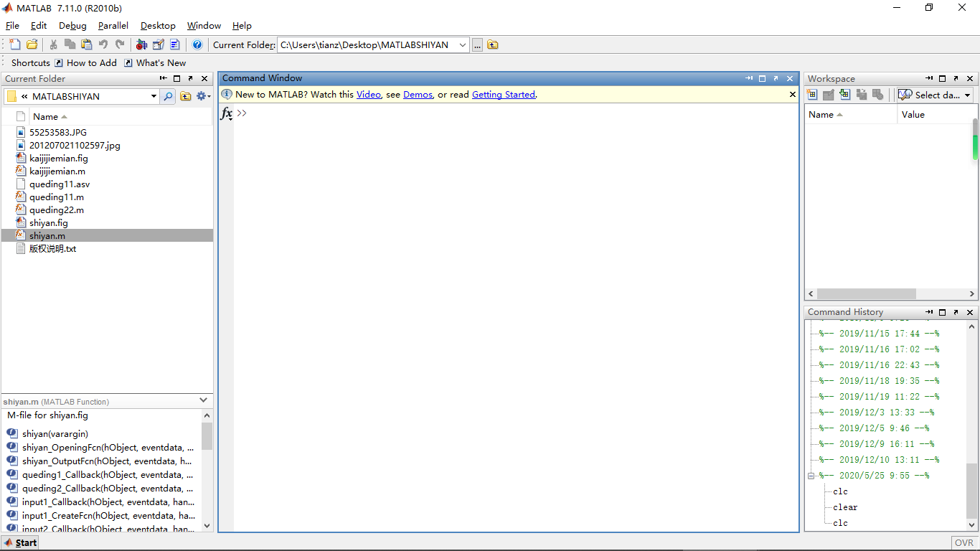Open the Current Folder actions gear menu
Screen dimensions: 980x551
coord(203,96)
